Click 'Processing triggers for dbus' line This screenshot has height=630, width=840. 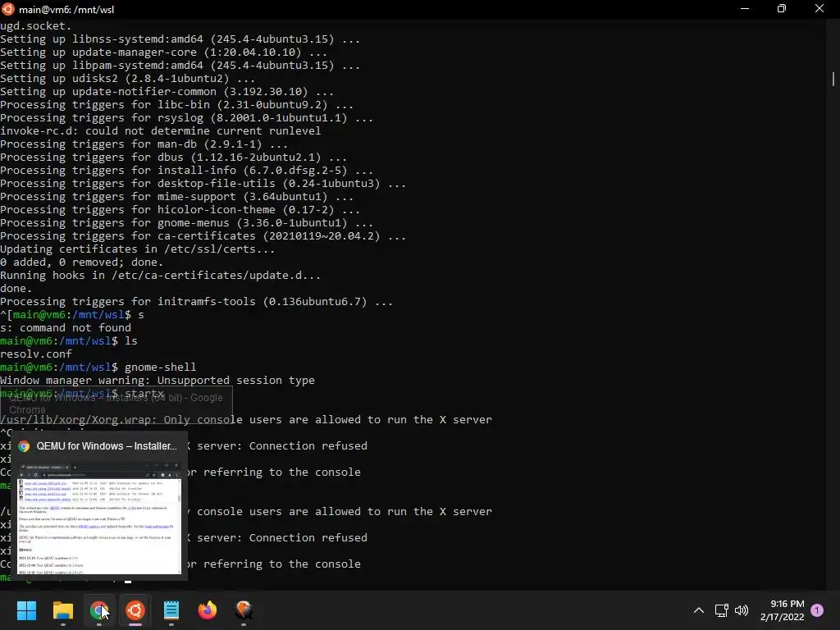(173, 157)
